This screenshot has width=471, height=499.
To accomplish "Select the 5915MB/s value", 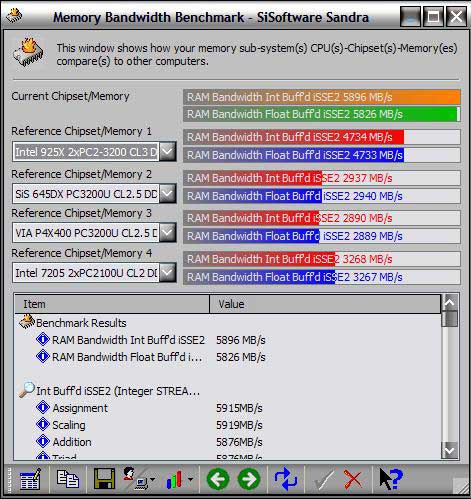I will coord(239,408).
